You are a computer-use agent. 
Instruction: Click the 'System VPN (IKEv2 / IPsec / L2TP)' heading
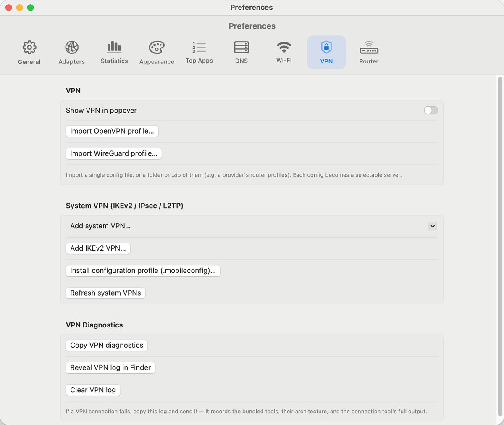[125, 206]
